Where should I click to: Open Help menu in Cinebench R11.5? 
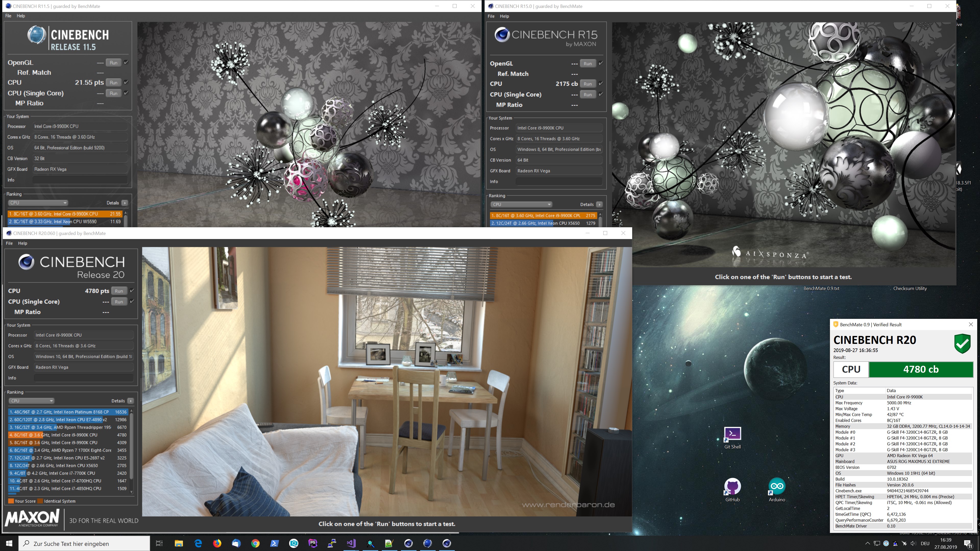tap(20, 16)
